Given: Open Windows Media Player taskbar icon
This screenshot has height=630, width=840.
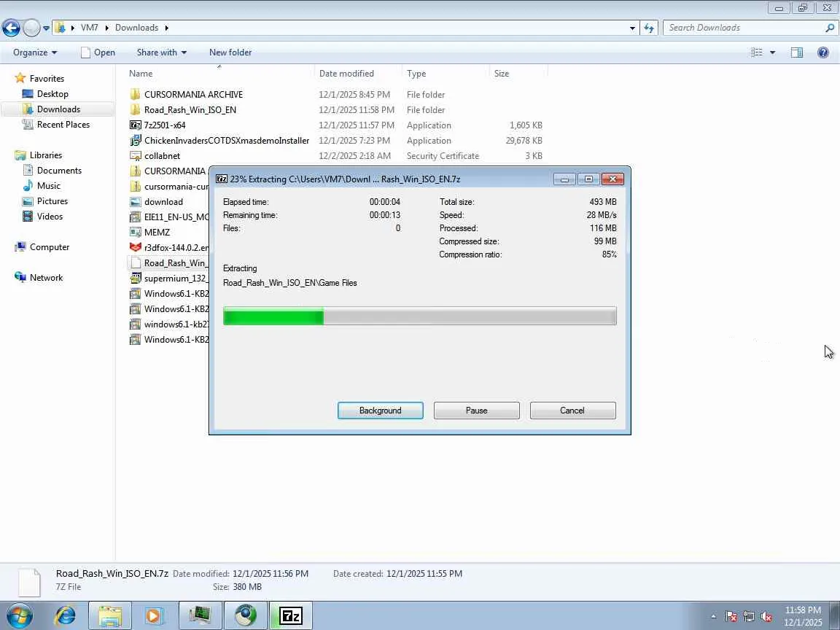Looking at the screenshot, I should tap(153, 616).
